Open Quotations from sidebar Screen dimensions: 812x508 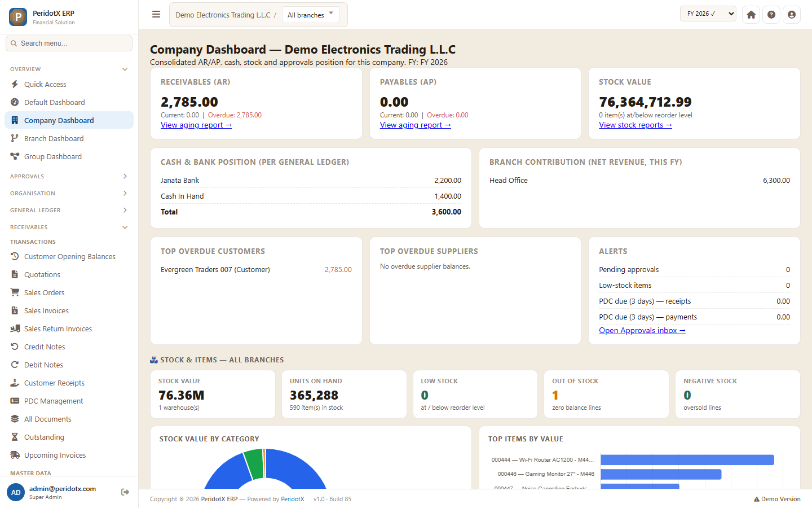(69, 274)
